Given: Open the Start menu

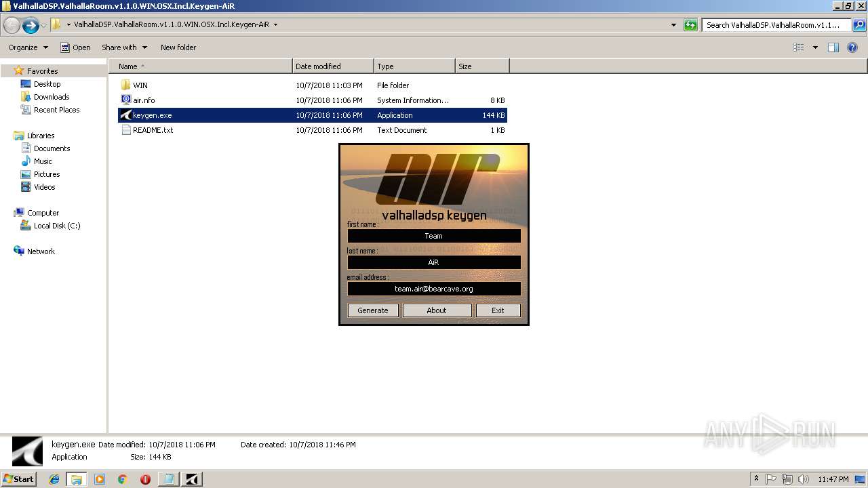Looking at the screenshot, I should click(19, 479).
